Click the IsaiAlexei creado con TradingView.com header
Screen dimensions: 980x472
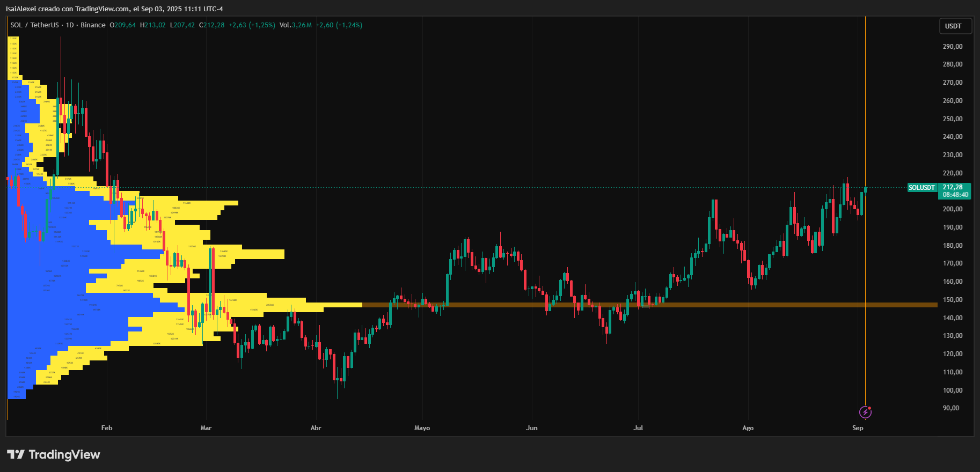pyautogui.click(x=114, y=9)
